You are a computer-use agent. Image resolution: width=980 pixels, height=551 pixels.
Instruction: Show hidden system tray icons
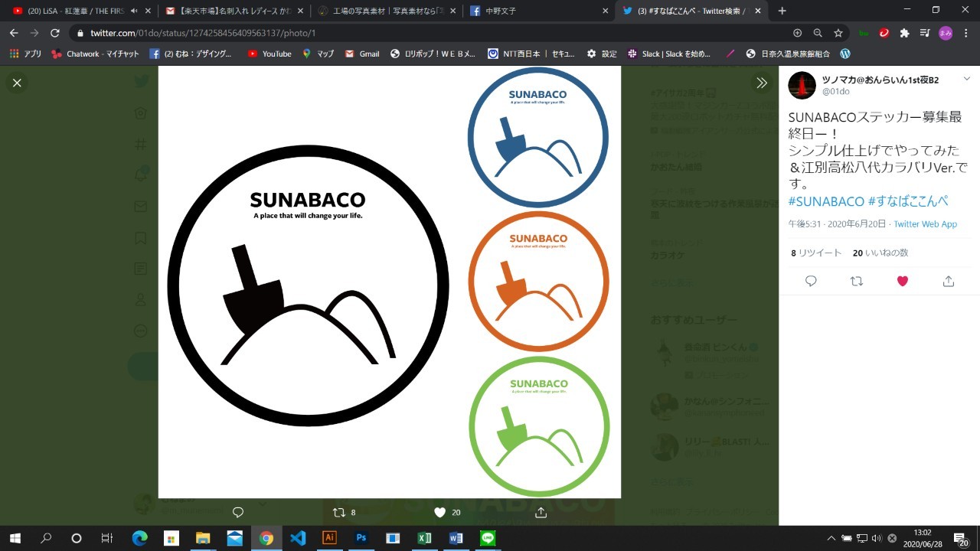pos(831,538)
